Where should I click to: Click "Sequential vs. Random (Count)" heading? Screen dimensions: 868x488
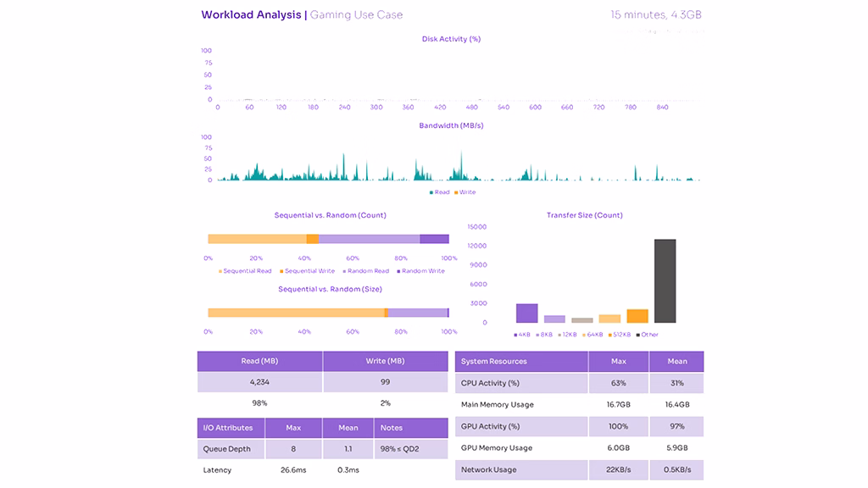[x=330, y=215]
